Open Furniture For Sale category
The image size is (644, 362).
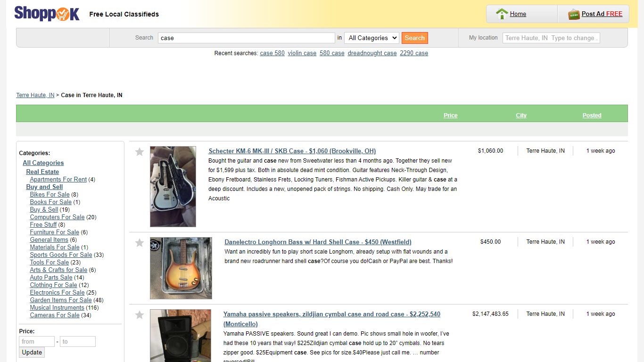pyautogui.click(x=54, y=232)
